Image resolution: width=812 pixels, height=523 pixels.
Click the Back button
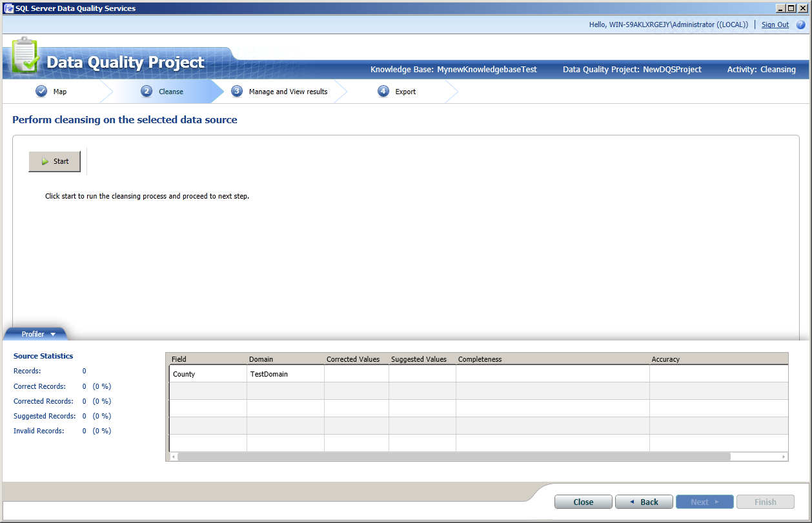[644, 501]
